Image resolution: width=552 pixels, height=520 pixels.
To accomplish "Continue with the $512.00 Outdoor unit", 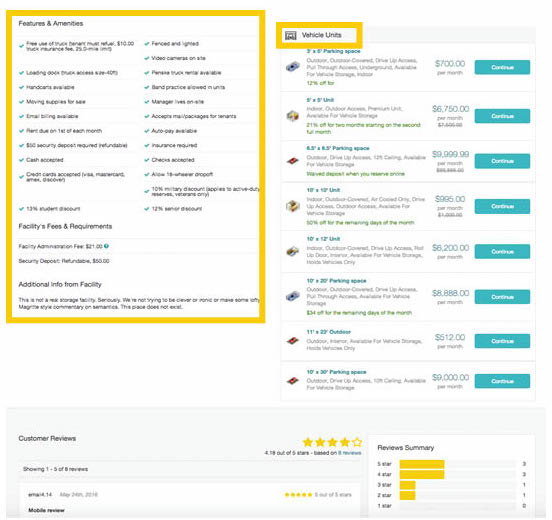I will 502,341.
